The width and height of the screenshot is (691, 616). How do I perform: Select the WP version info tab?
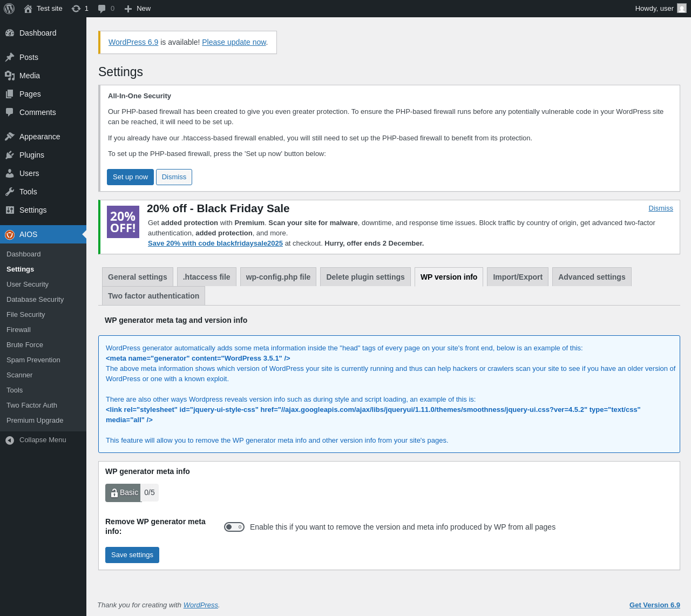(x=449, y=277)
